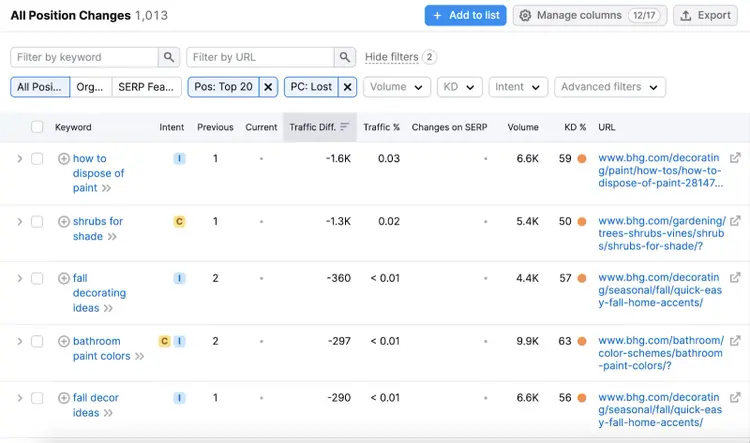Screen dimensions: 750x443
Task: Click the Traffic Diff. sort icon
Action: [x=345, y=127]
